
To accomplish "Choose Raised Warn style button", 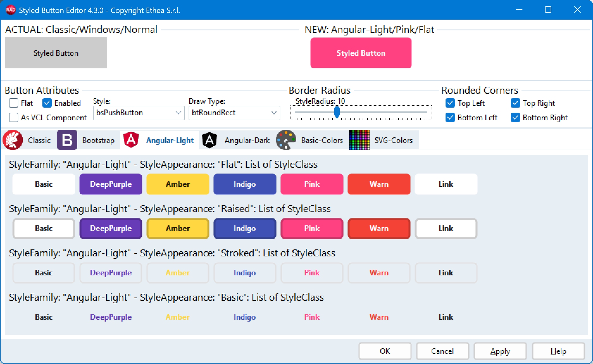I will 379,229.
